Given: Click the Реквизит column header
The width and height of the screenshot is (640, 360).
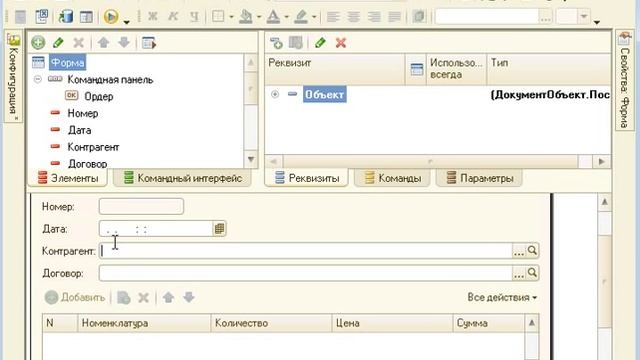Looking at the screenshot, I should tap(335, 69).
